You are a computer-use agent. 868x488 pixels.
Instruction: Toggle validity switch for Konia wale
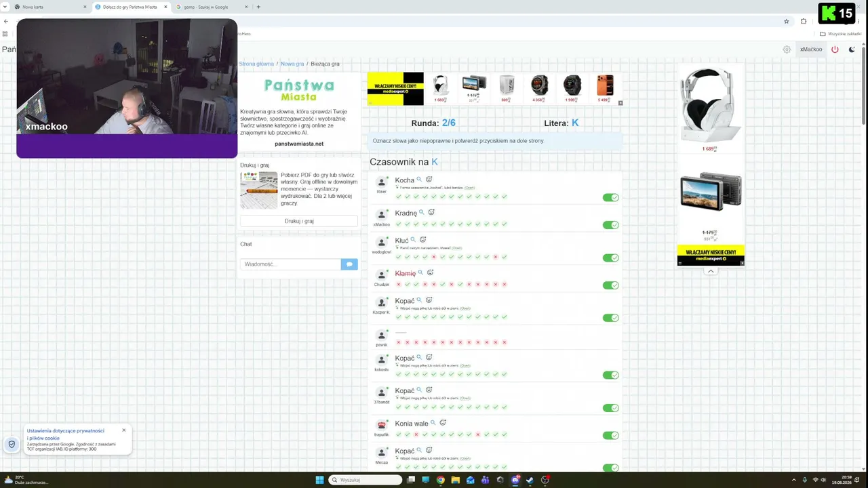click(611, 436)
